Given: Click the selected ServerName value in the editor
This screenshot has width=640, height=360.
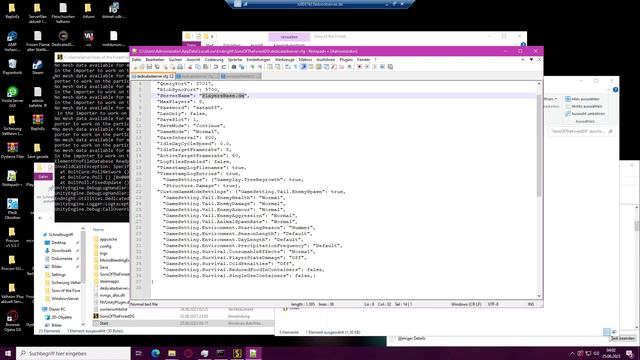Looking at the screenshot, I should point(224,96).
